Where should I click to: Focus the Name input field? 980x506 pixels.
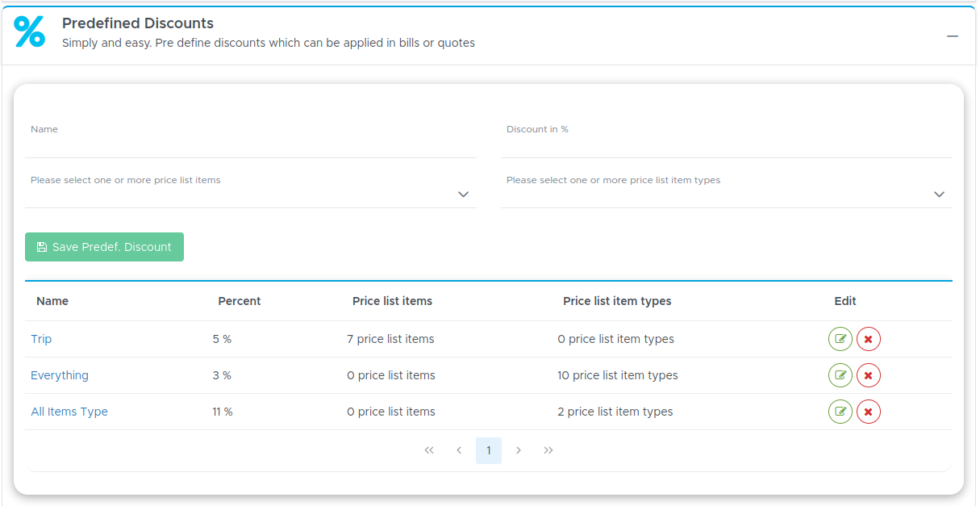pos(251,145)
